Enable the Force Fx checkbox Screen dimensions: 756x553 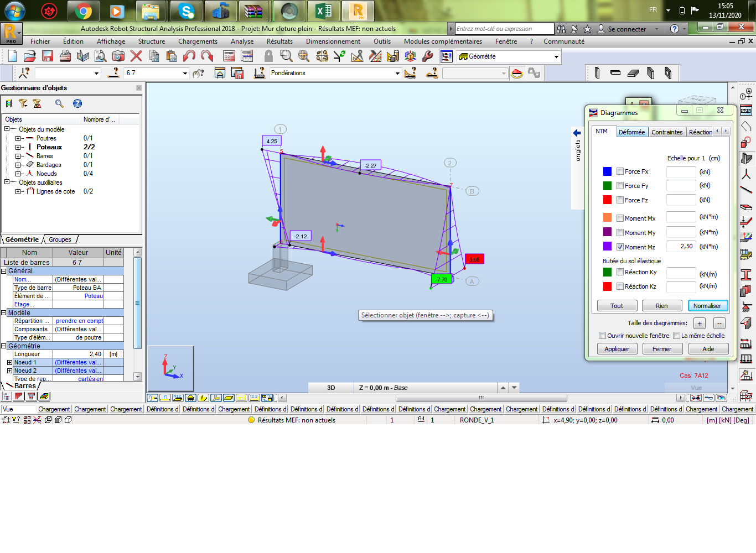click(620, 171)
